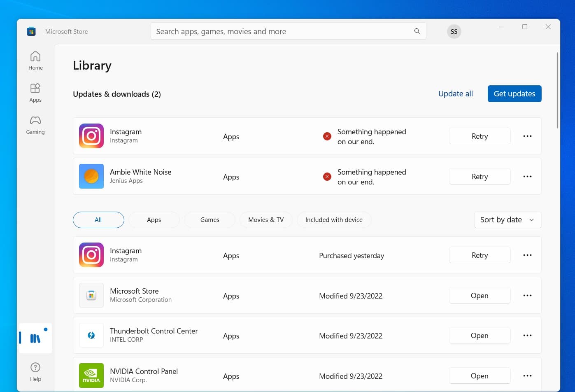Click 'Purchased yesterday' status text
This screenshot has width=575, height=392.
(352, 256)
